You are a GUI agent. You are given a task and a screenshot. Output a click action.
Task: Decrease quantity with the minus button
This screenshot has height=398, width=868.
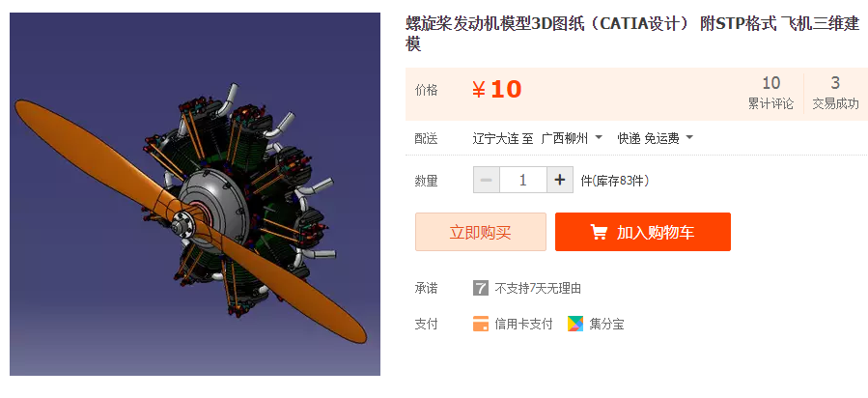[x=487, y=180]
